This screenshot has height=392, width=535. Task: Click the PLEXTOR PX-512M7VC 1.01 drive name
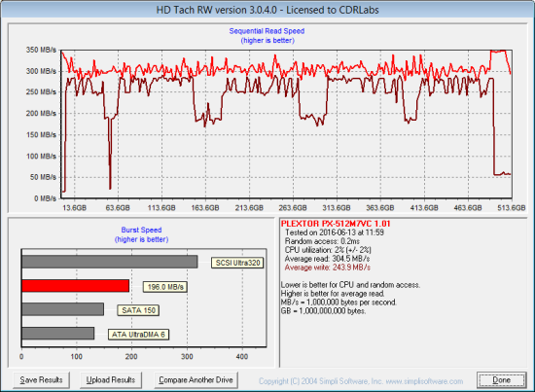[336, 224]
